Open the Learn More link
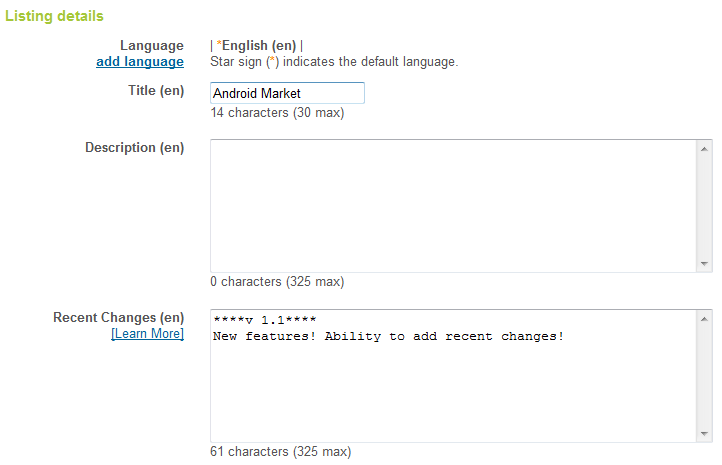The width and height of the screenshot is (722, 465). tap(147, 333)
